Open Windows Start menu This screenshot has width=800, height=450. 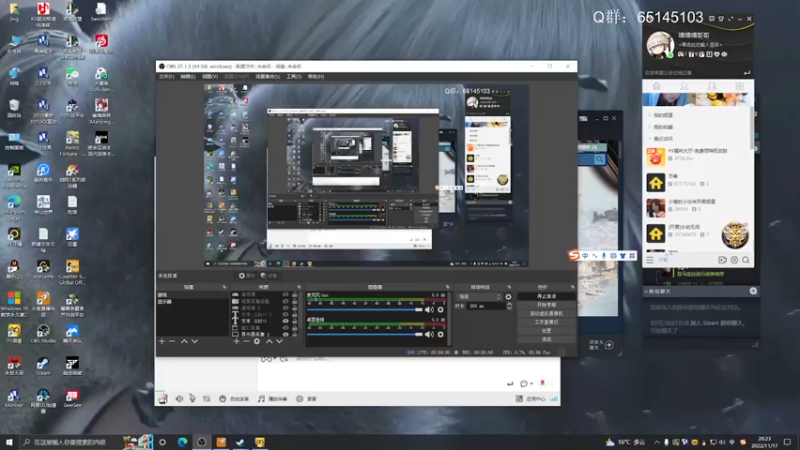tap(9, 442)
